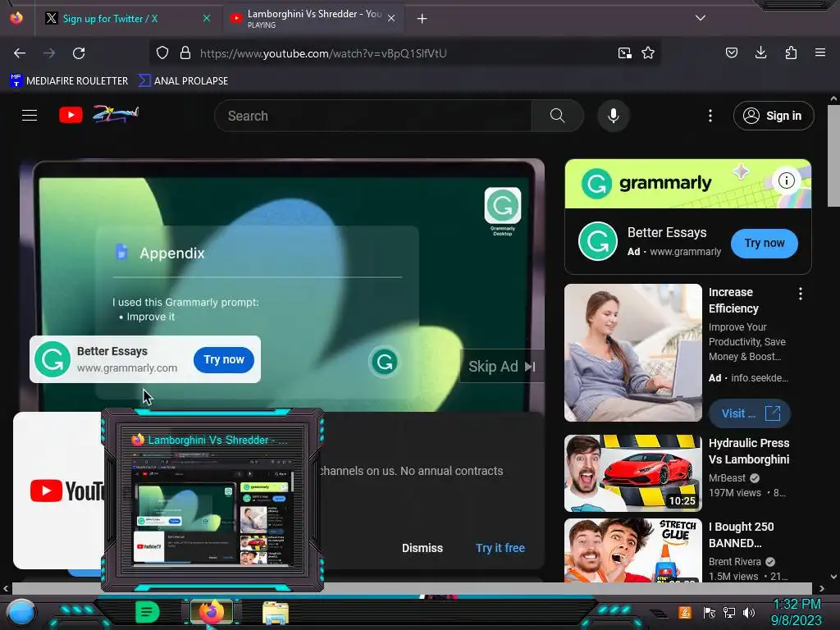
Task: Select Lamborghini Vs Shredder taskbar preview window
Action: pos(212,500)
